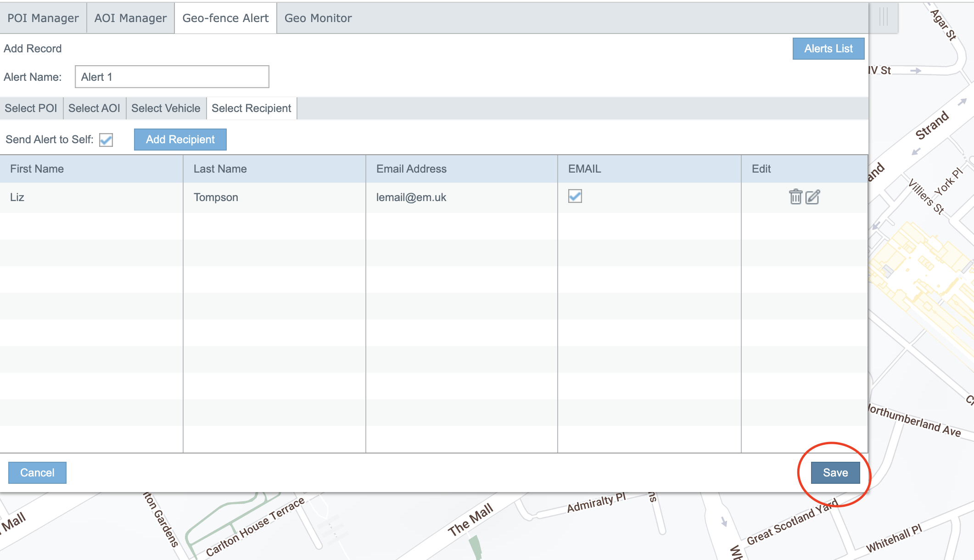Focus the Alert Name input field

coord(172,77)
